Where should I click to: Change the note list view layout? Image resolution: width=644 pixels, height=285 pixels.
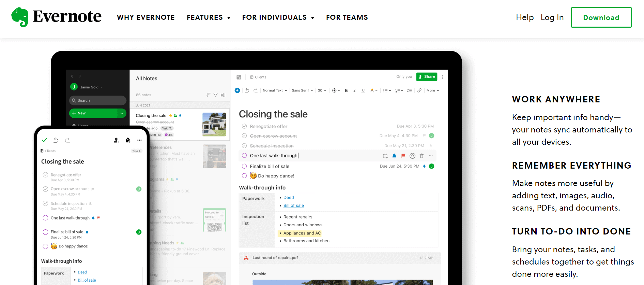223,95
